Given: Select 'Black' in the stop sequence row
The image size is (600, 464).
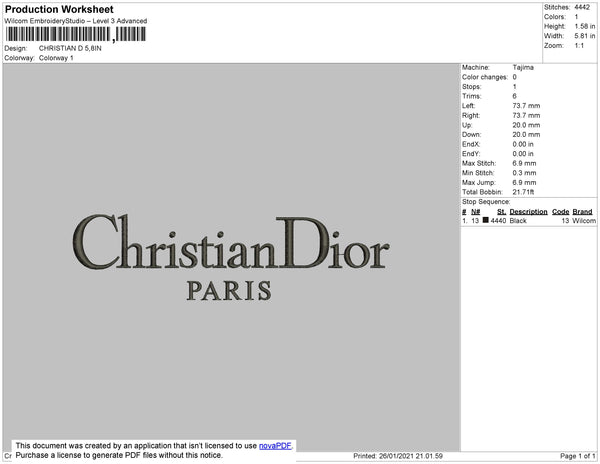Looking at the screenshot, I should point(518,221).
